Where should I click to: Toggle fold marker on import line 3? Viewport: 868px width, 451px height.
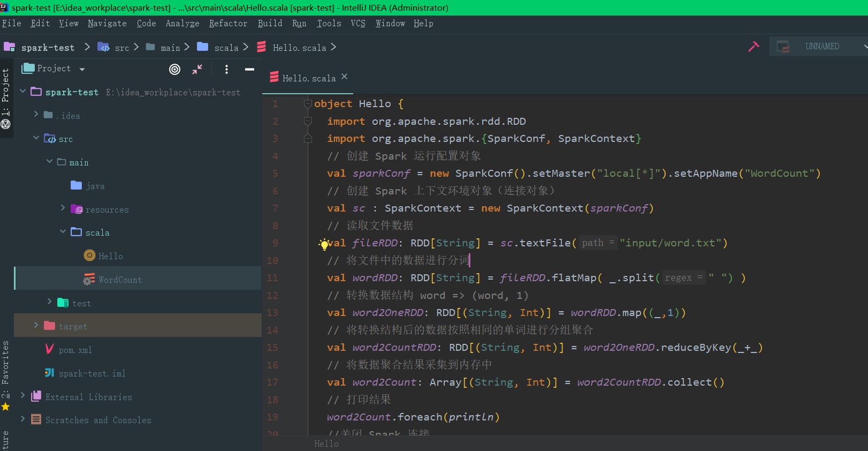(x=308, y=139)
